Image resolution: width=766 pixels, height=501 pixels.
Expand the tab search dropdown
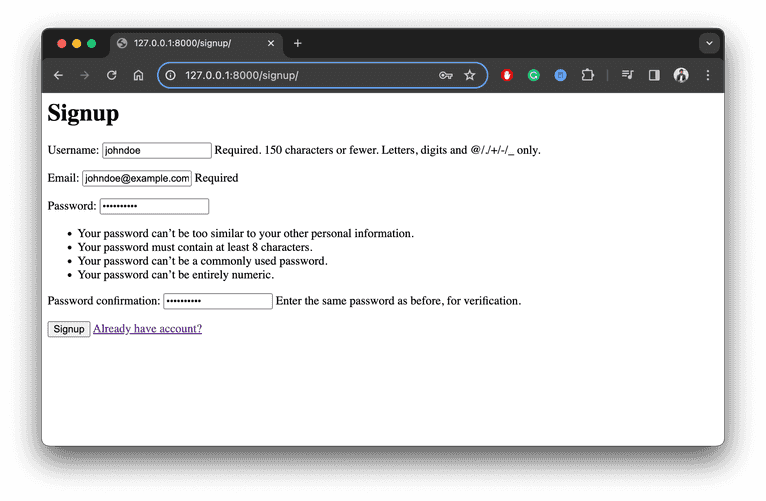(709, 43)
